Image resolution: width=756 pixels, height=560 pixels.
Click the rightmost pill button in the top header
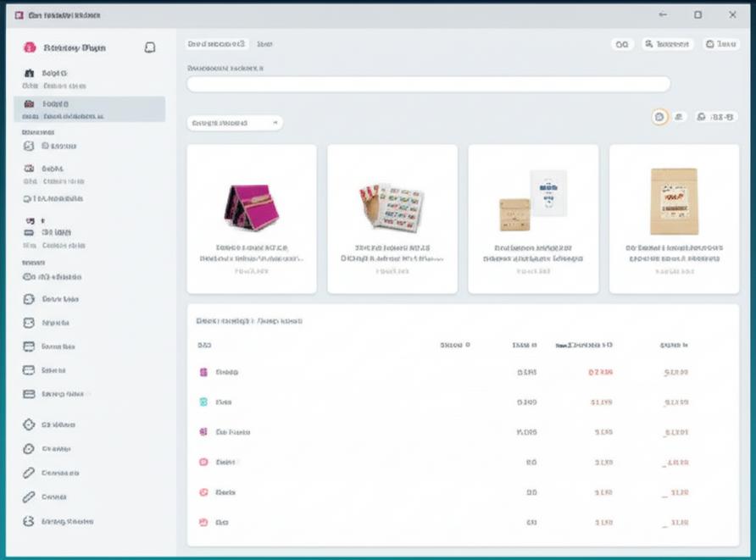point(720,44)
